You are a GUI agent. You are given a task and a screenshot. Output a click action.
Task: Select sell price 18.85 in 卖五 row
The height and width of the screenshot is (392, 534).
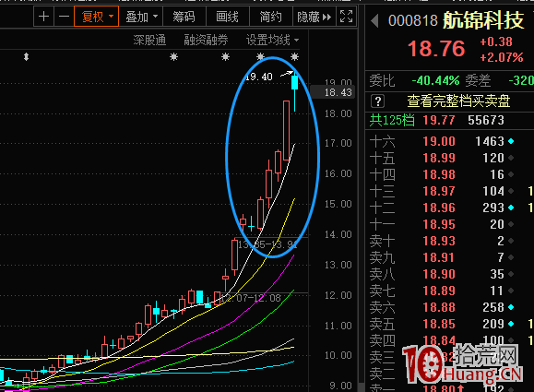(439, 324)
